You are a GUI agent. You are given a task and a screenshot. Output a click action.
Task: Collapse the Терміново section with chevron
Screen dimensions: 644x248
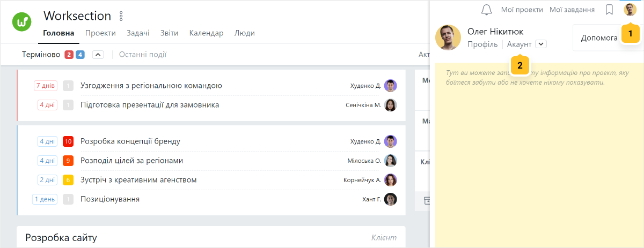98,55
